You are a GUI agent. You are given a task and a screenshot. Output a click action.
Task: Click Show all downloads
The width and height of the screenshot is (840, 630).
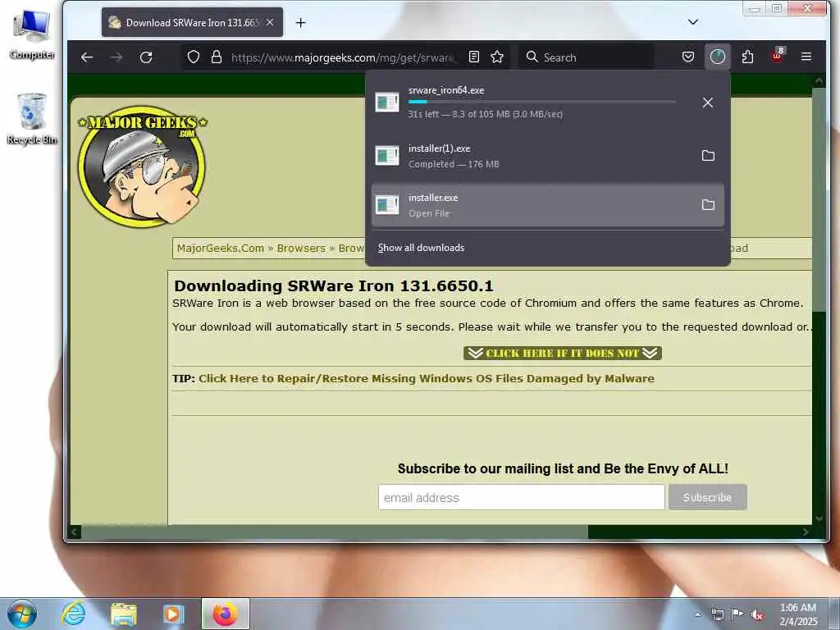(x=421, y=248)
